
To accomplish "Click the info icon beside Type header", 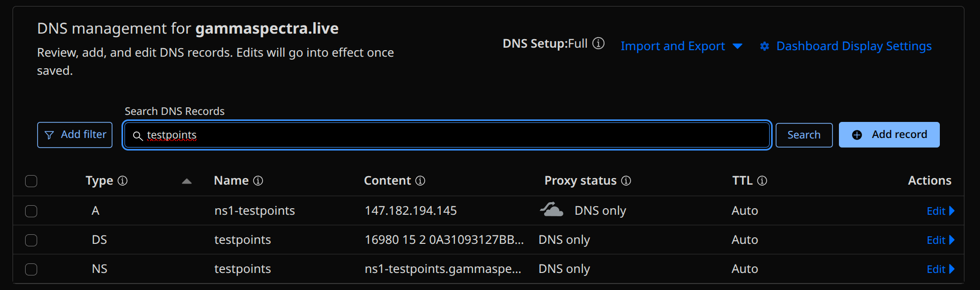I will [122, 181].
